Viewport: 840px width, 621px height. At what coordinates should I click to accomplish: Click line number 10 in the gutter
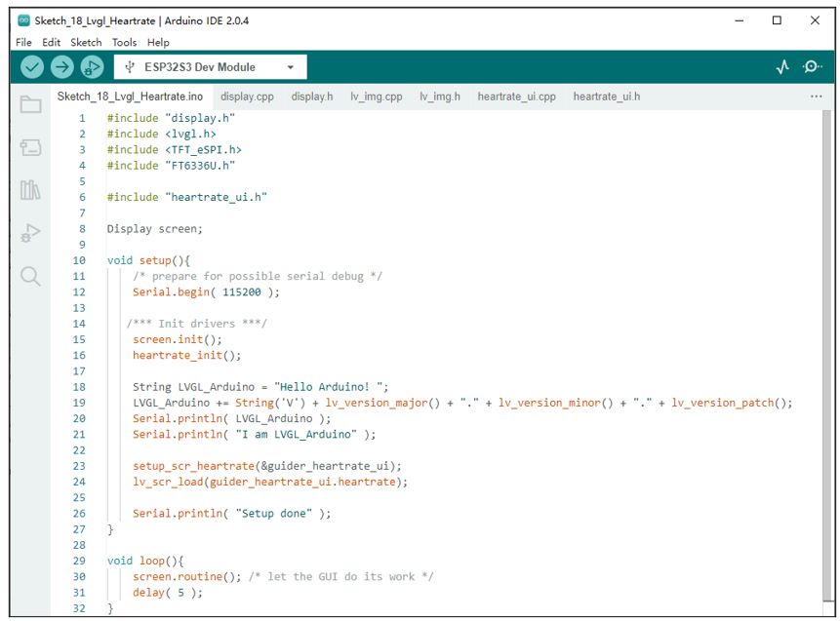(79, 260)
